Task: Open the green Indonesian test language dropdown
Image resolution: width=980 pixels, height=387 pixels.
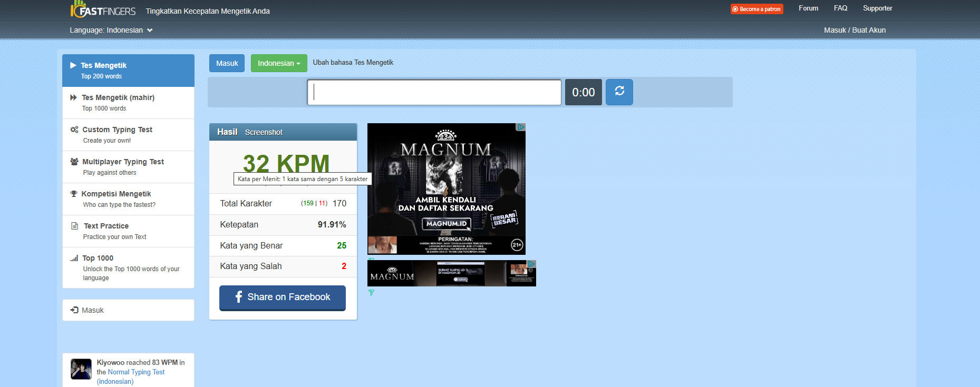Action: point(279,63)
